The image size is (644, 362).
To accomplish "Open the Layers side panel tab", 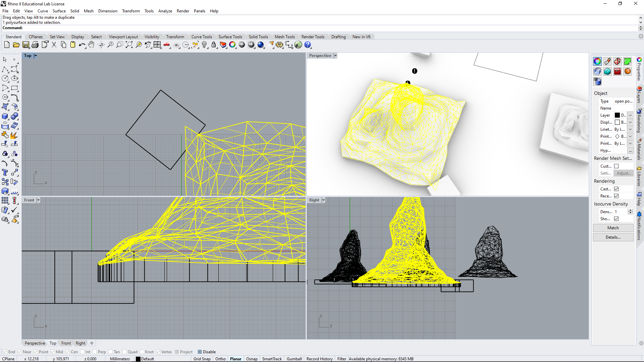I will tap(639, 96).
